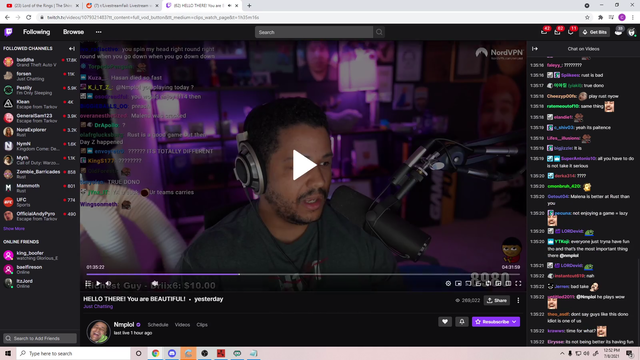The height and width of the screenshot is (360, 640).
Task: Play video using the large center play button
Action: pyautogui.click(x=304, y=165)
